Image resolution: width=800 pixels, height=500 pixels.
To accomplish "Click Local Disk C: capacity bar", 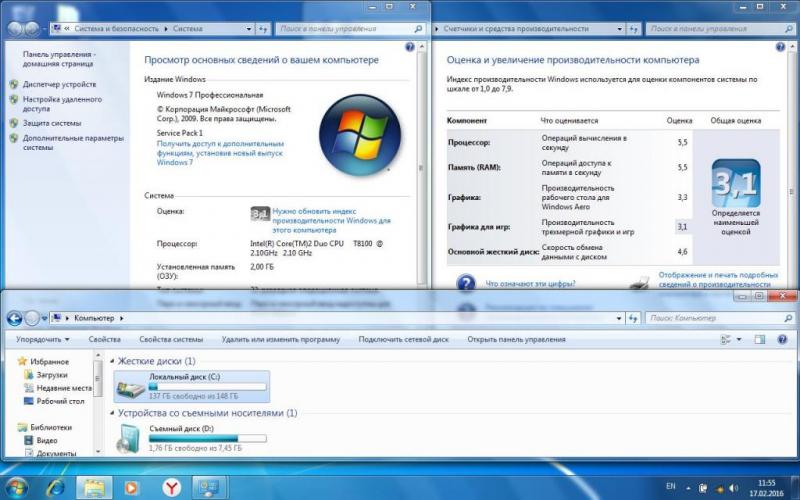I will pos(207,385).
